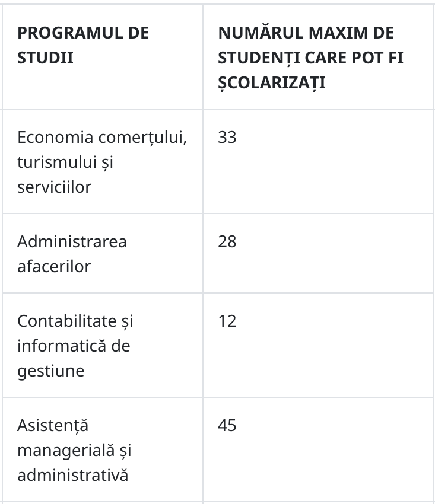Screen dimensions: 435x504
Task: Select the value 28 in the table
Action: 227,242
